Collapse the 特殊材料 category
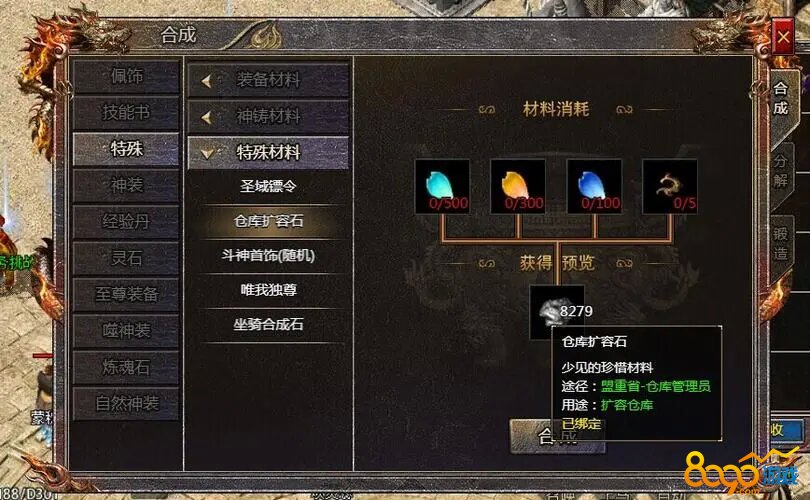Image resolution: width=810 pixels, height=500 pixels. tap(268, 153)
